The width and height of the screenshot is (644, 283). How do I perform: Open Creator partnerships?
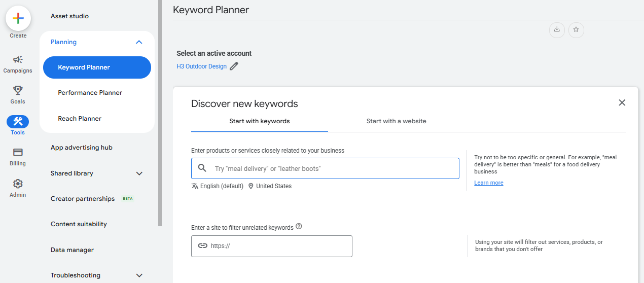pos(83,199)
